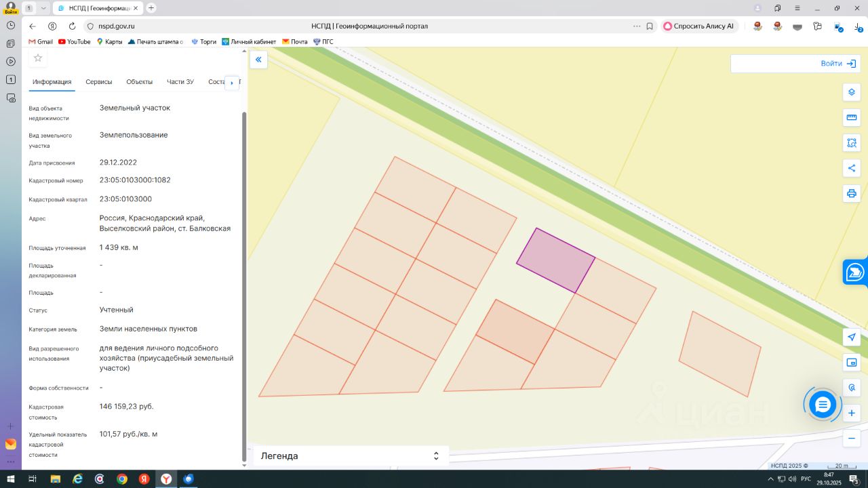Screen dimensions: 868x488
Task: Select the area selection tool on map
Action: click(852, 143)
